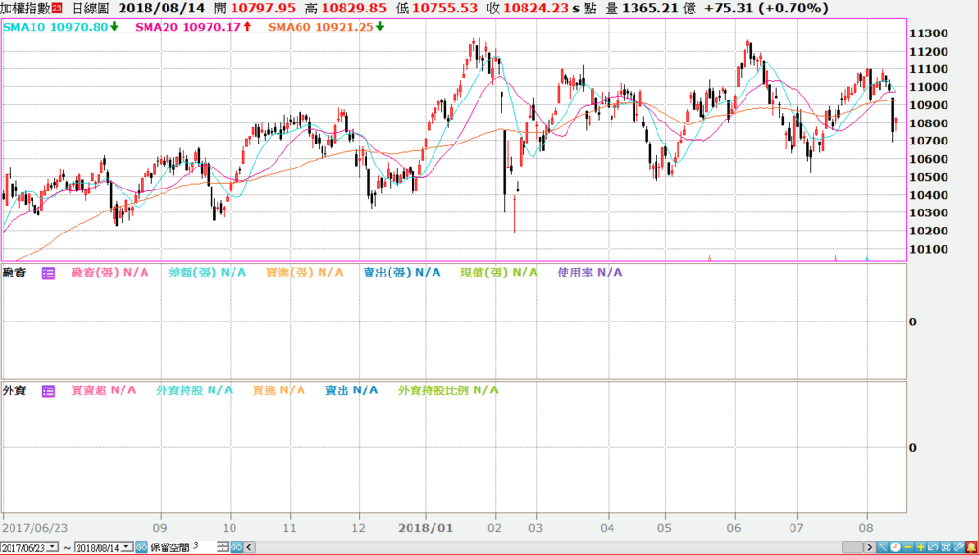Click the scroll-right arrow button
Screen dimensions: 980x555
click(x=869, y=547)
